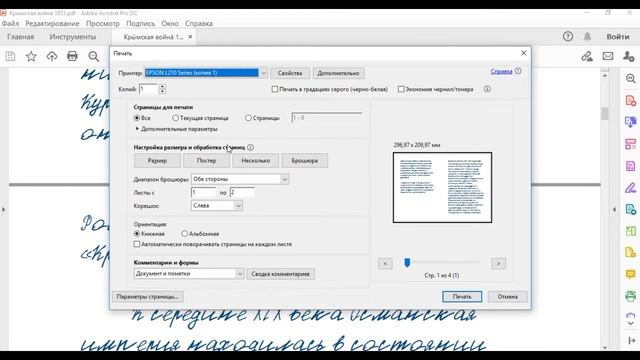Click the share with person icon
This screenshot has width=640, height=360.
click(629, 56)
